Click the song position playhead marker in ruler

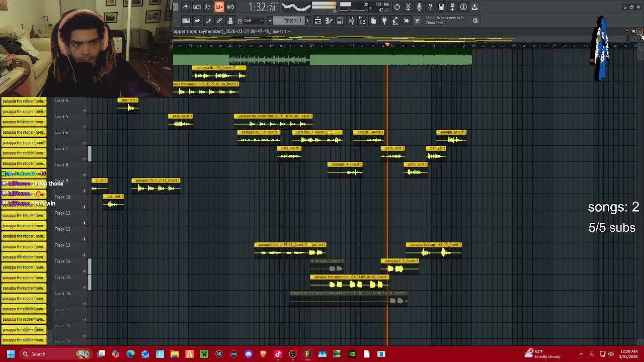click(387, 45)
